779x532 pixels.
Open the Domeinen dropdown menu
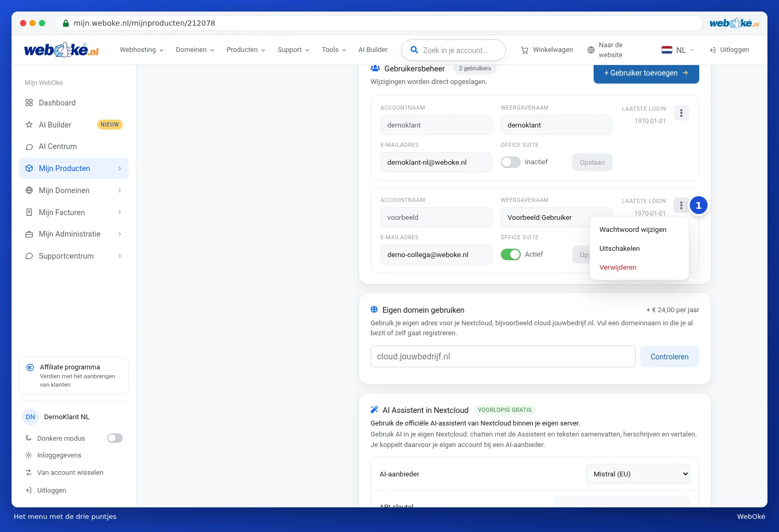click(x=195, y=50)
